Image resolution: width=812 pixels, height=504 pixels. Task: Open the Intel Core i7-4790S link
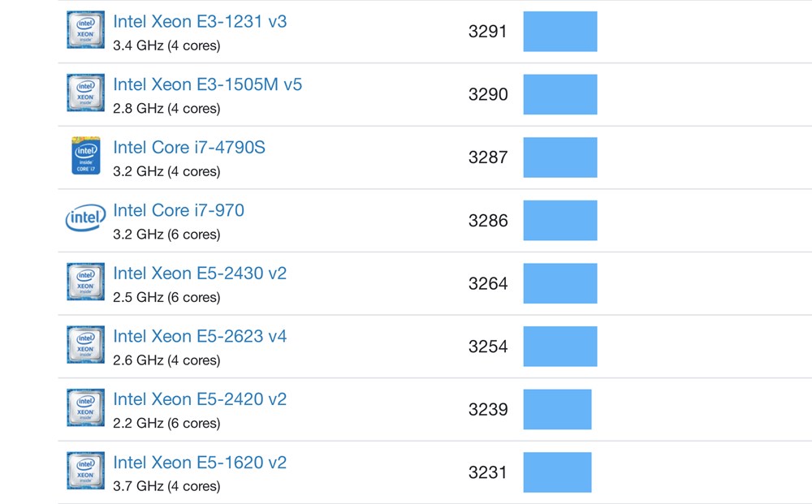click(x=189, y=148)
